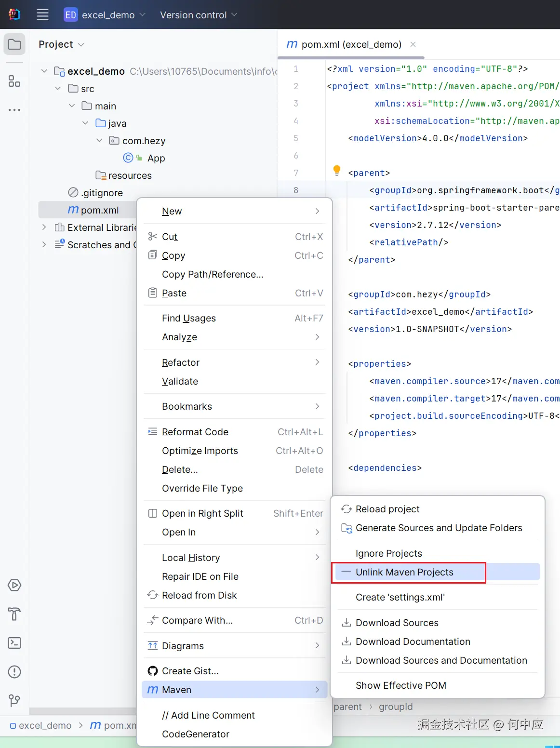Choose Reload project from Maven submenu
560x748 pixels.
pos(387,509)
